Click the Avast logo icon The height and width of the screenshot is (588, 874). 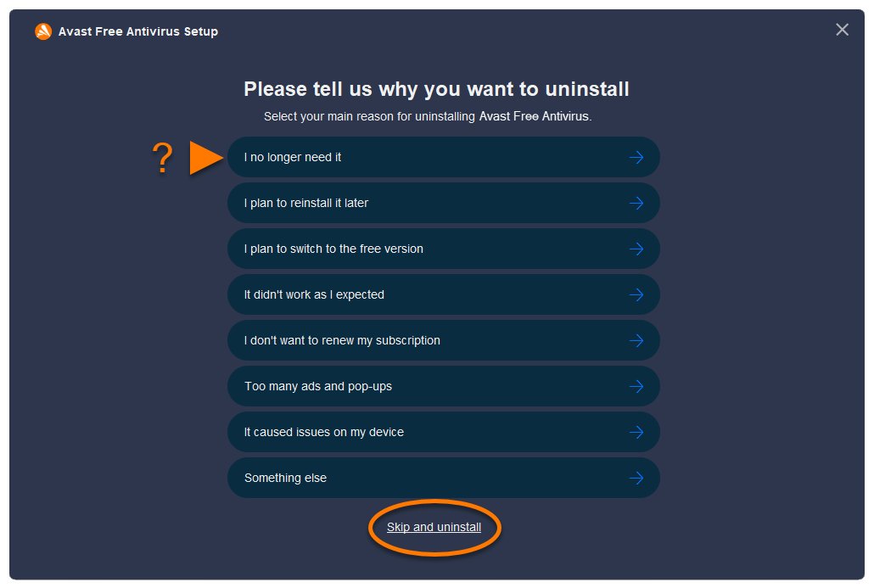coord(43,31)
